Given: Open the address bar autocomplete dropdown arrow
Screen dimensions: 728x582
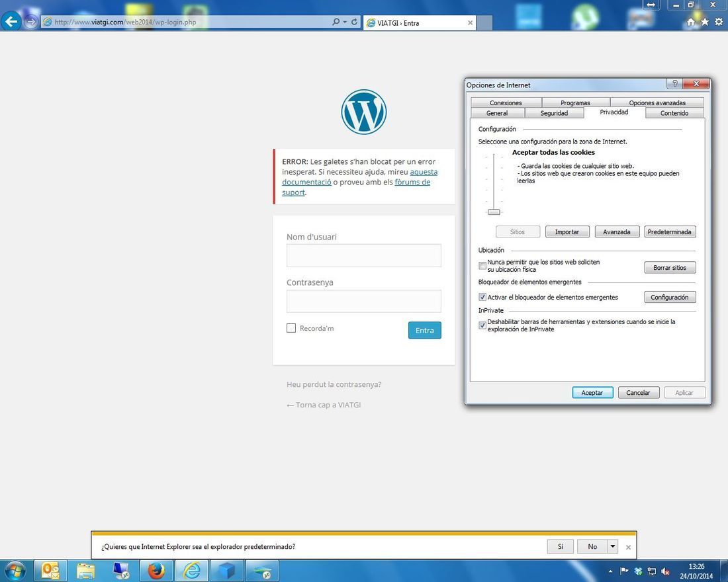Looking at the screenshot, I should coord(345,22).
